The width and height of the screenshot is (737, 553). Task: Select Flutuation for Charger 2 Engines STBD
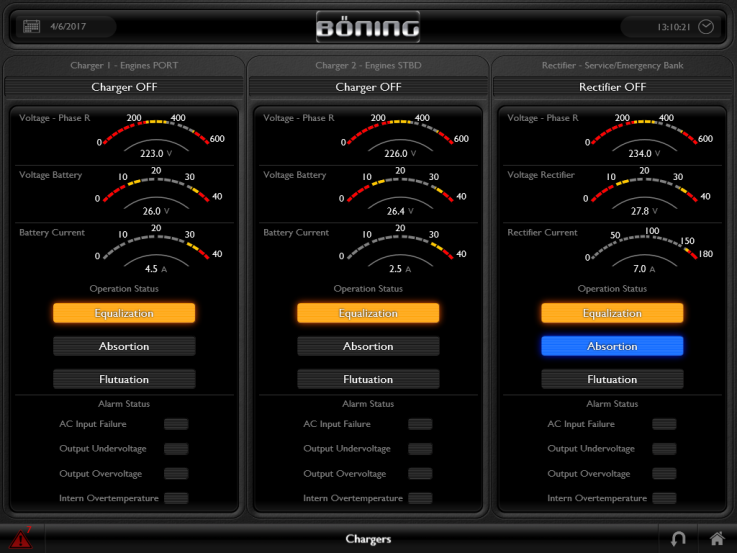click(368, 379)
